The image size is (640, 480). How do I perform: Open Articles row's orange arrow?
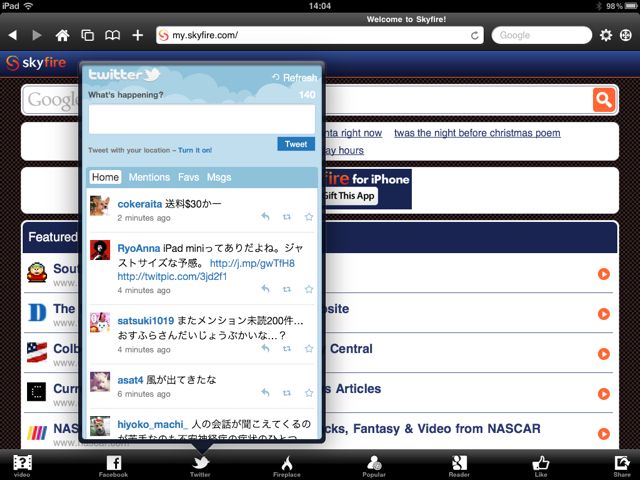coord(604,394)
